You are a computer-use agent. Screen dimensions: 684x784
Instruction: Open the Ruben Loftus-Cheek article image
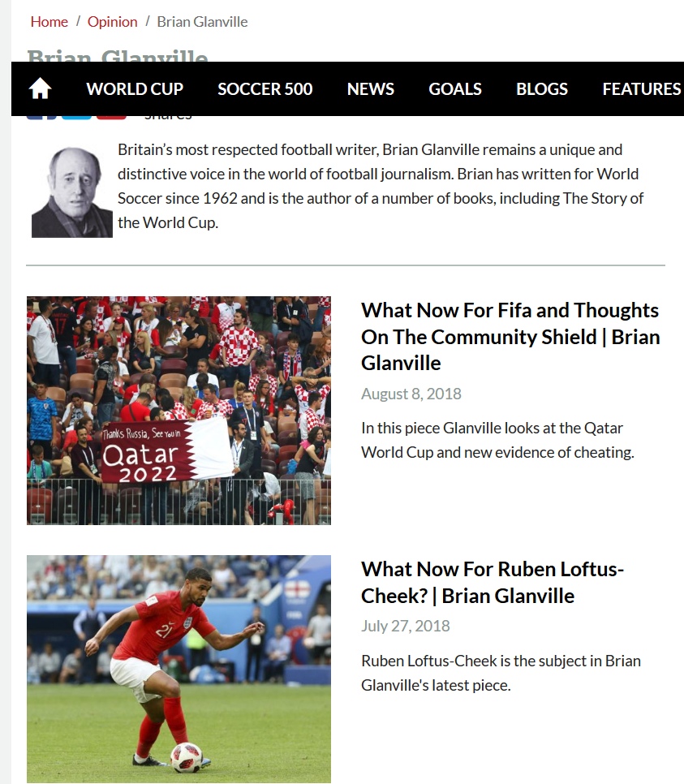(179, 669)
